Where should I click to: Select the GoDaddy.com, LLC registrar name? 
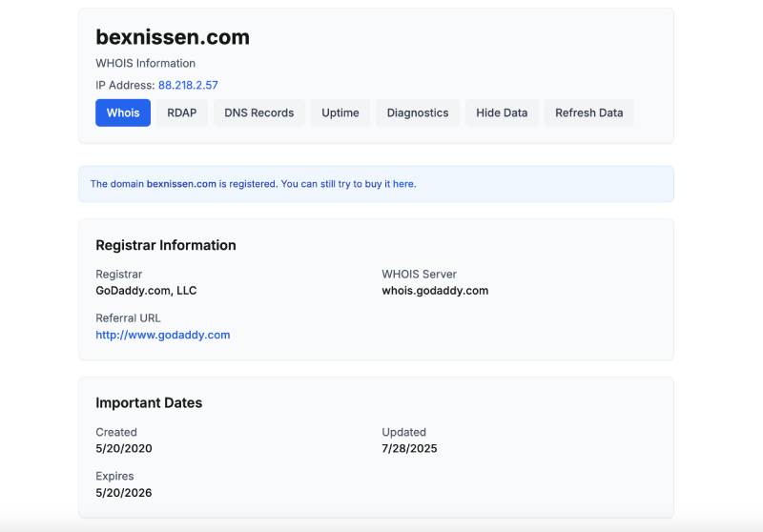(x=146, y=291)
